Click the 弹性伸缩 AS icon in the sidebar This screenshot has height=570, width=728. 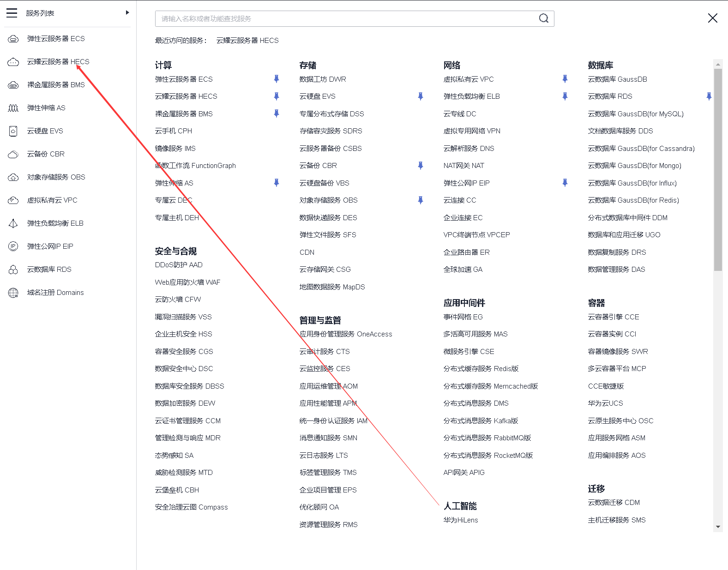tap(13, 108)
